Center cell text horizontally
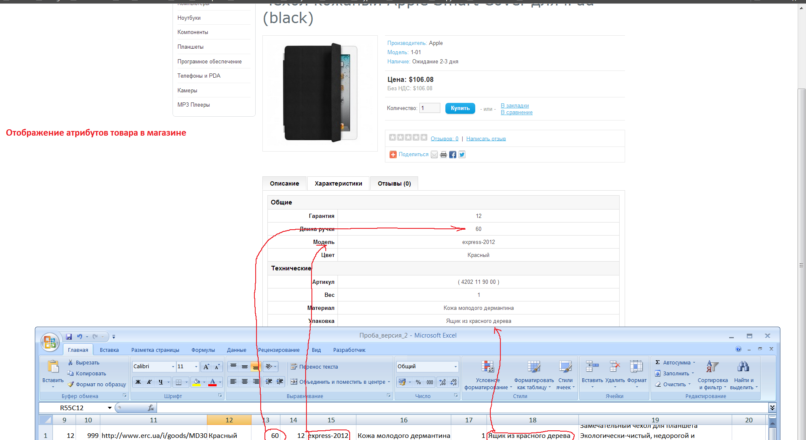Screen dimensions: 806x440 [245, 382]
